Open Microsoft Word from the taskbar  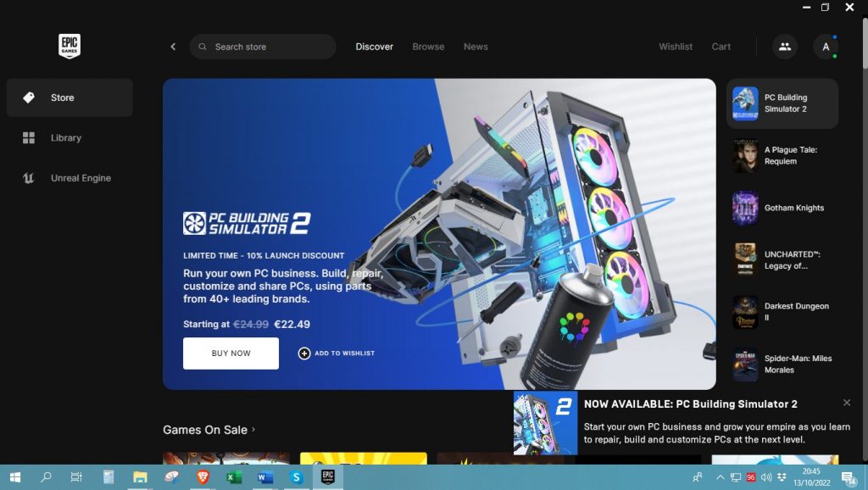coord(264,477)
